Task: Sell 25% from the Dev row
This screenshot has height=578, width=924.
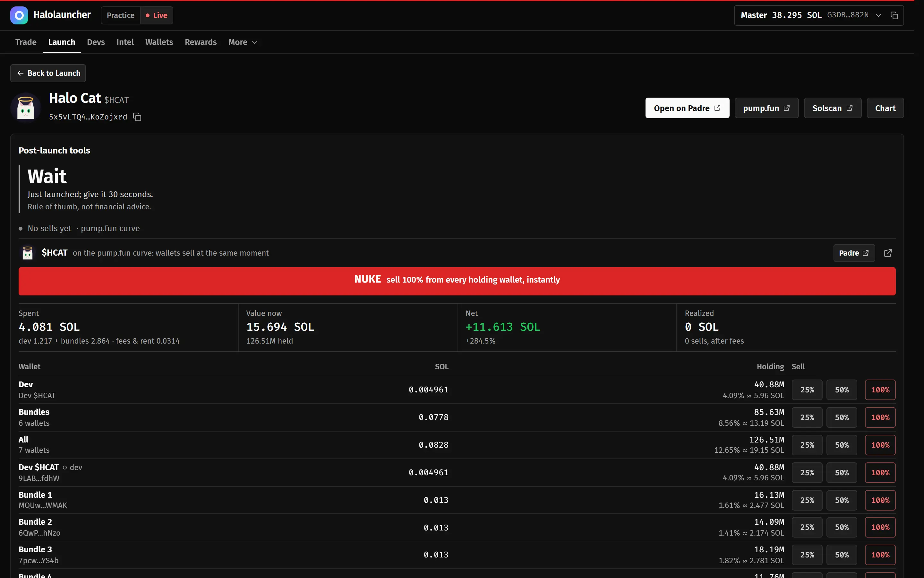Action: (x=807, y=390)
